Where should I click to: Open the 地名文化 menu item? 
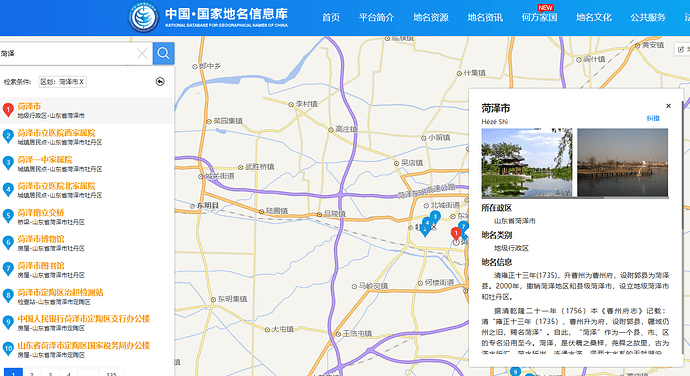point(594,17)
